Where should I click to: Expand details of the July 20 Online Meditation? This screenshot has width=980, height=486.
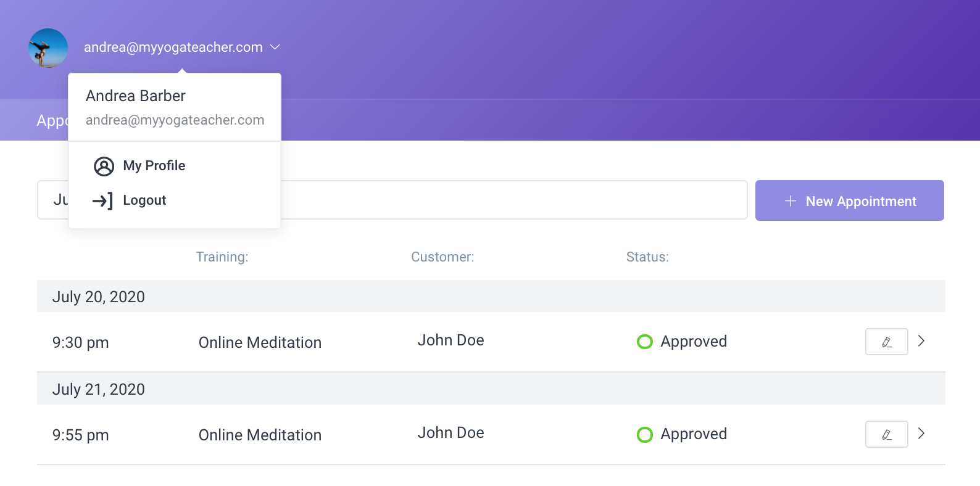pyautogui.click(x=921, y=340)
